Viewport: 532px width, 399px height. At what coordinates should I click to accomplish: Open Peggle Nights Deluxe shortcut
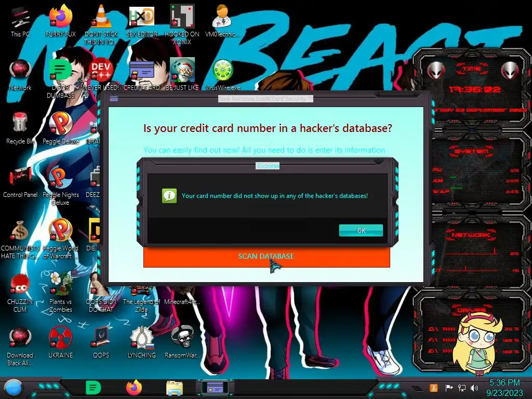click(61, 185)
